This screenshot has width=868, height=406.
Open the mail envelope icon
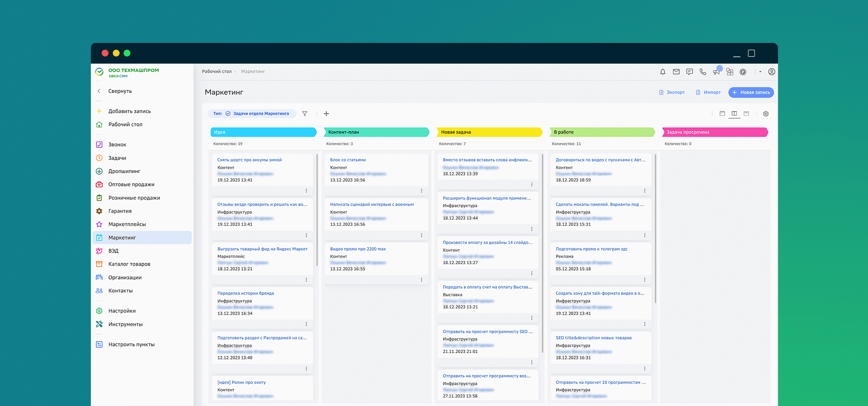click(676, 72)
